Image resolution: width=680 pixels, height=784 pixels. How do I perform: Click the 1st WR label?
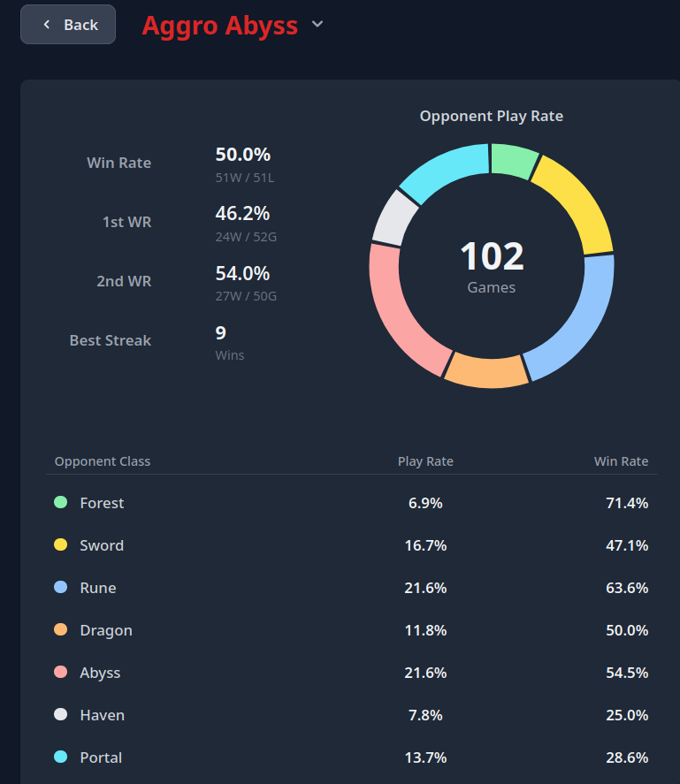pyautogui.click(x=126, y=222)
